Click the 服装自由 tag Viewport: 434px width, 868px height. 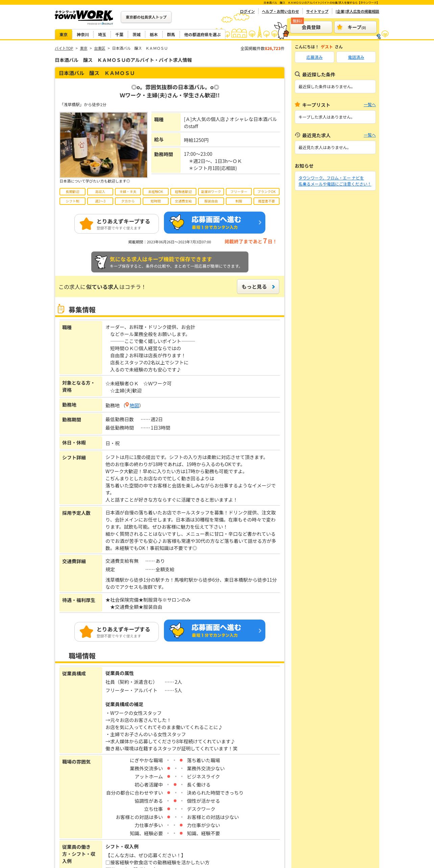[x=211, y=201]
